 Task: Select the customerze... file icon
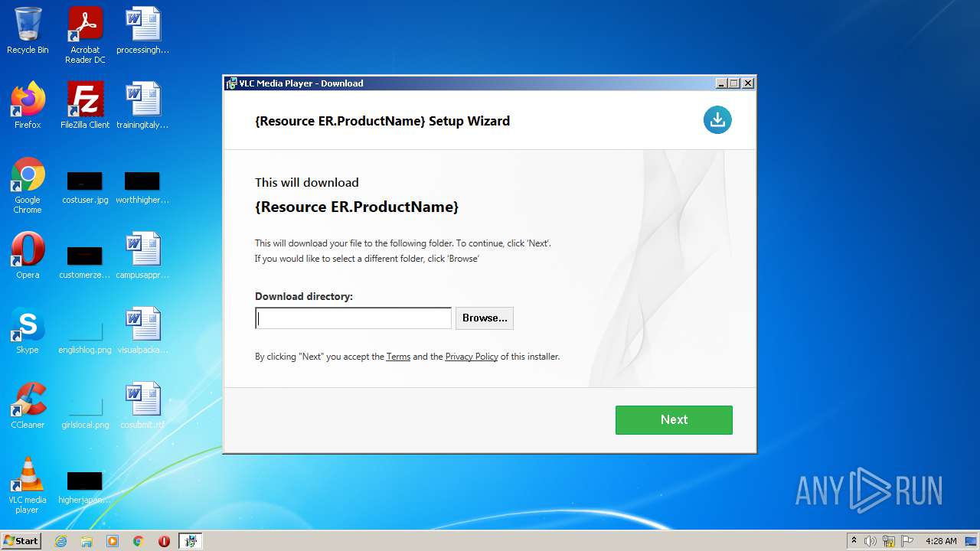[85, 261]
